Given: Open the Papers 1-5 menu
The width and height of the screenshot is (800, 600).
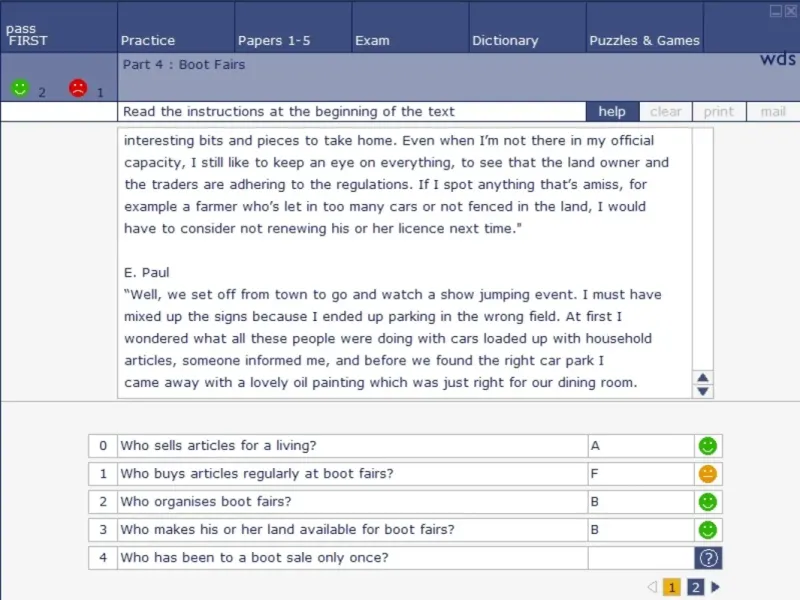Looking at the screenshot, I should click(274, 41).
